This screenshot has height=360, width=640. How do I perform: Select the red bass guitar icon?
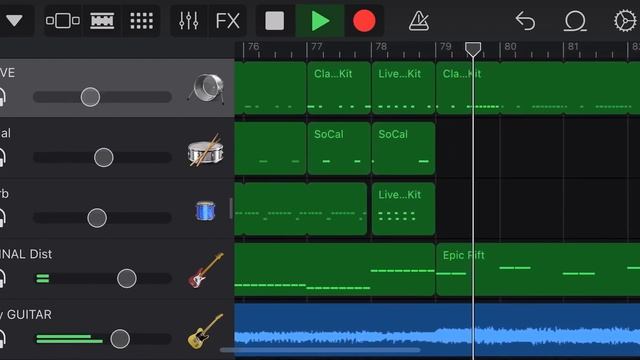[206, 270]
